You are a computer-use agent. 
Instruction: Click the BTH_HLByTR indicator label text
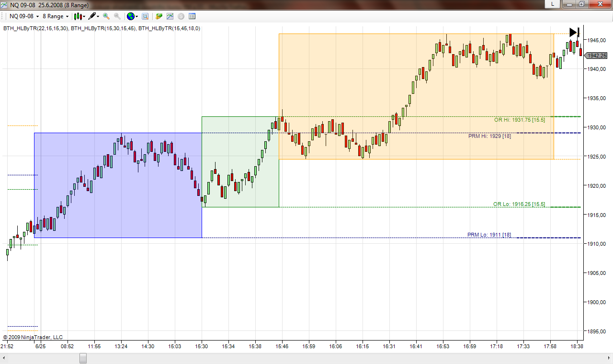102,28
